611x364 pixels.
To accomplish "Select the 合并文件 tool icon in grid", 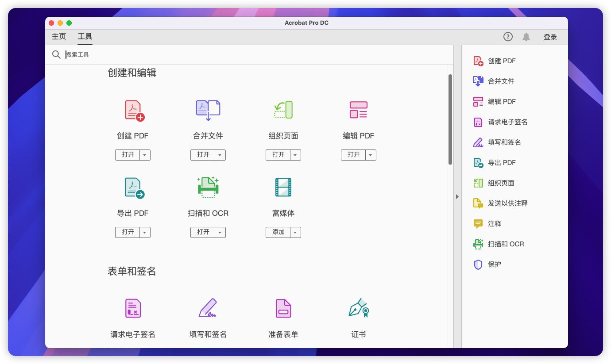I will click(208, 110).
